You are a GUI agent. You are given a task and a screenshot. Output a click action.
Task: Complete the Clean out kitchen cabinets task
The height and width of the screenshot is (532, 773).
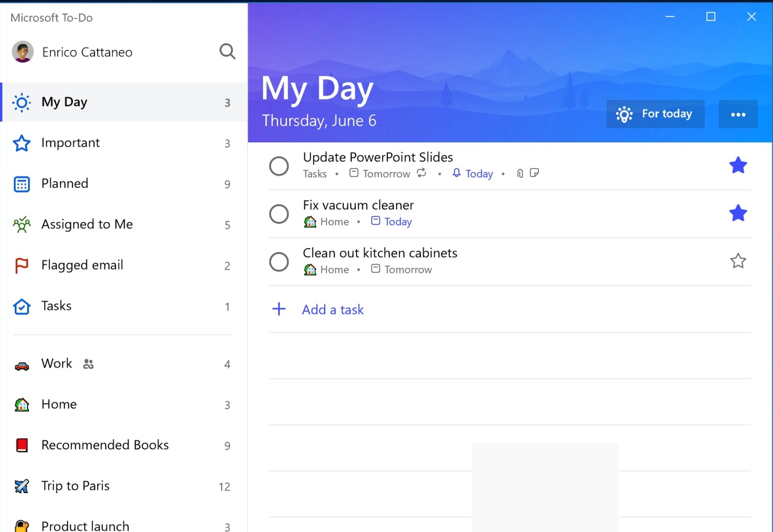point(279,262)
